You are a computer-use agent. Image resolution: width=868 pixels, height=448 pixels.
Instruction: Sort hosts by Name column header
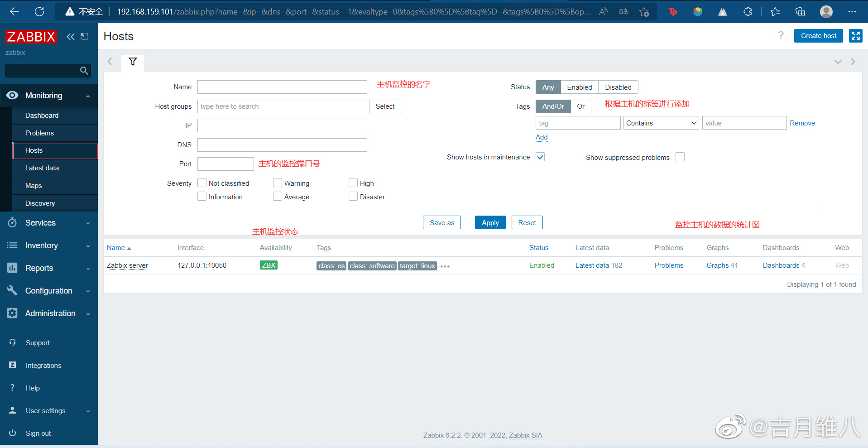(119, 248)
